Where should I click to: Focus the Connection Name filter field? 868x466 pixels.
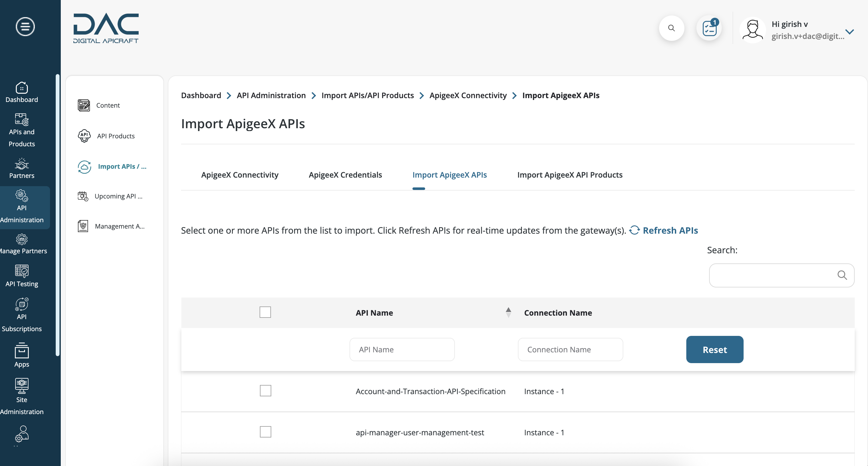click(570, 350)
